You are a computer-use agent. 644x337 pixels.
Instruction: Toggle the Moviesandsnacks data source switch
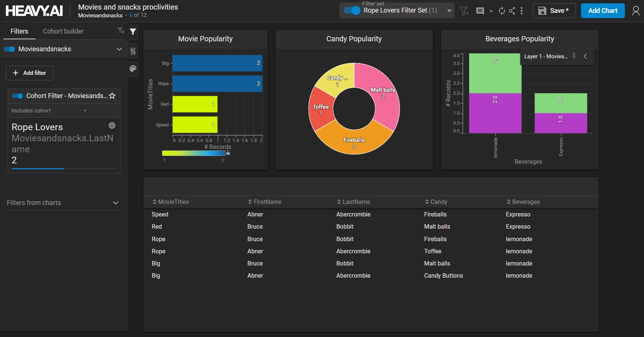point(10,49)
